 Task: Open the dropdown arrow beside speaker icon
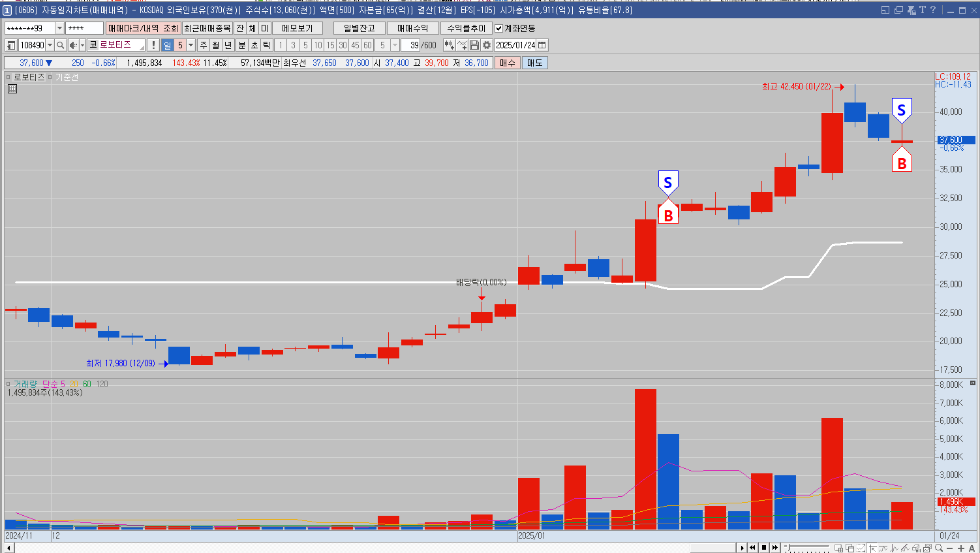[x=82, y=45]
